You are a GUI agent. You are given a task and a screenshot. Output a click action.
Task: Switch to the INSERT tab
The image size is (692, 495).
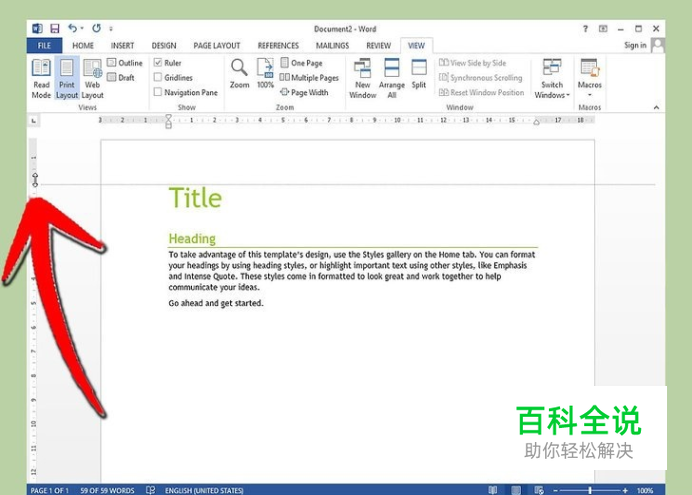click(122, 45)
